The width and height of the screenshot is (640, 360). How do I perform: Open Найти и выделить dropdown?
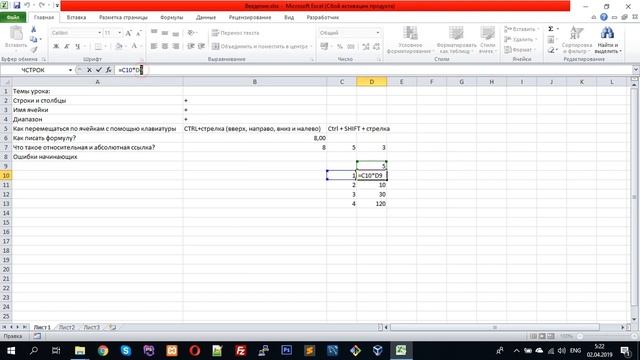click(x=608, y=40)
